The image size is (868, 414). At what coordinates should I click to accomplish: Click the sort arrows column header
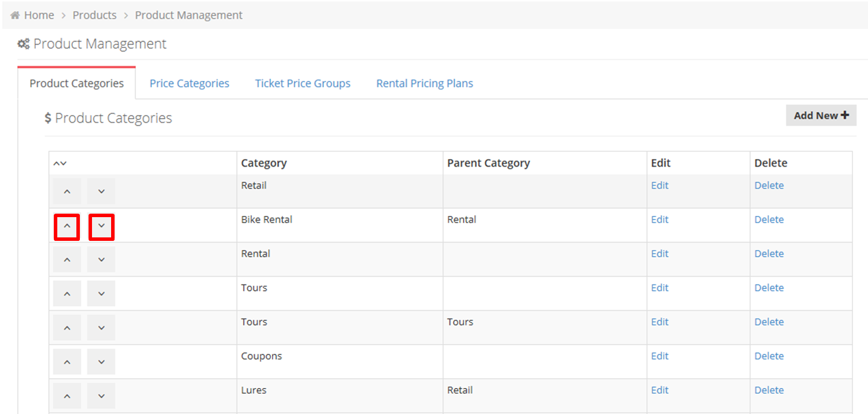click(60, 164)
